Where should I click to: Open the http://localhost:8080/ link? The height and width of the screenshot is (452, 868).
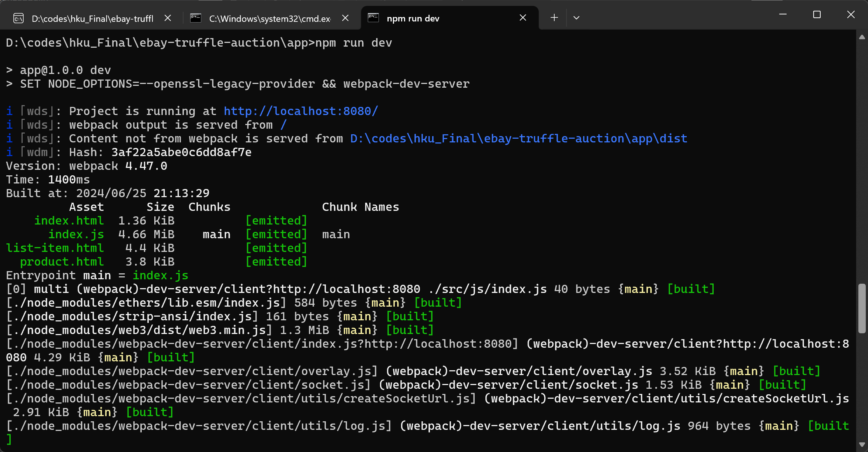(301, 111)
